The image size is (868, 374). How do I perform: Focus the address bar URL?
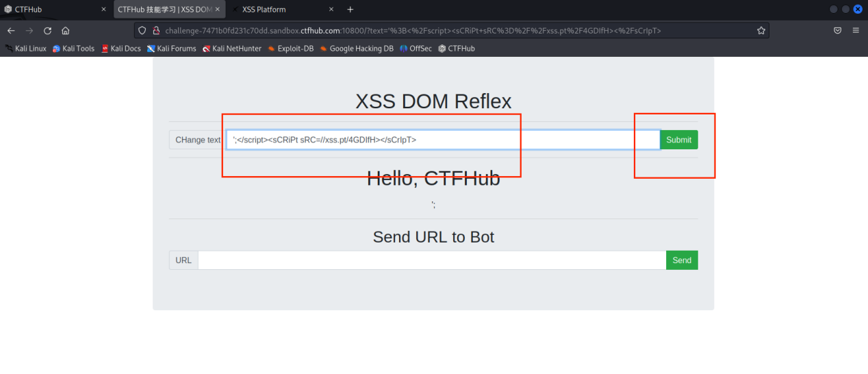point(413,30)
